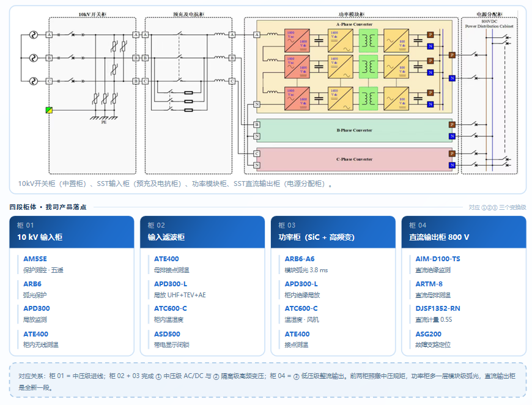Click the AC source symbol on phase A
The image size is (532, 405).
point(33,35)
